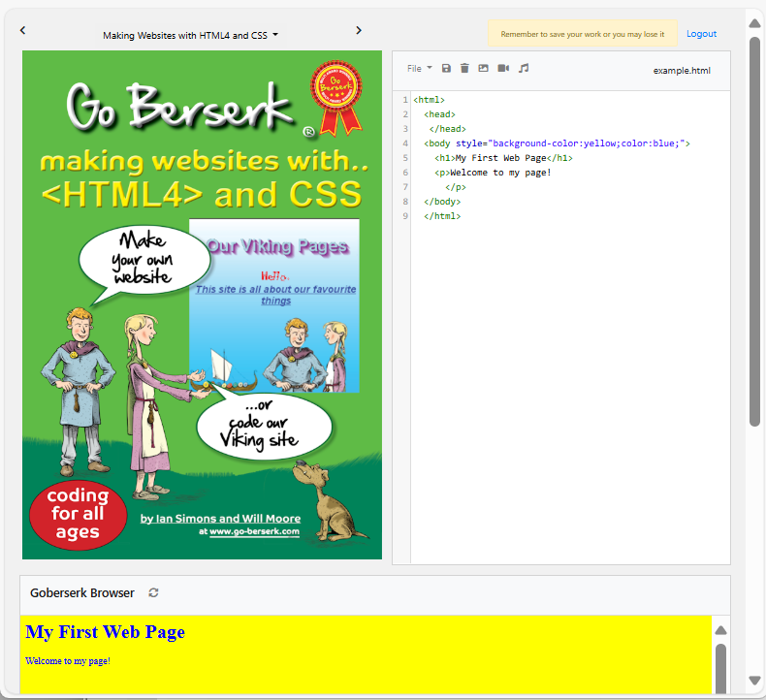766x700 pixels.
Task: Click the My First Web Page preview heading
Action: [105, 631]
